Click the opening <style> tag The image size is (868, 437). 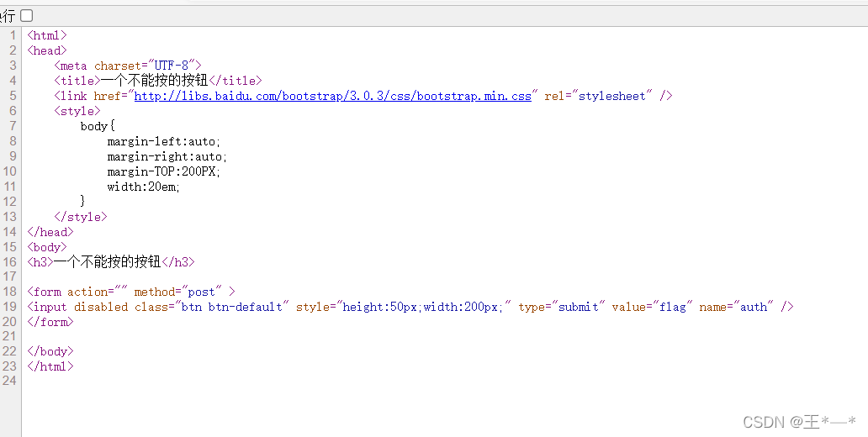click(x=77, y=111)
